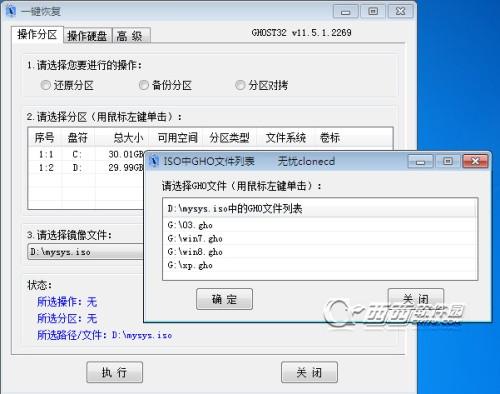Pick G:\xp.gho from the GHO list

pos(320,265)
